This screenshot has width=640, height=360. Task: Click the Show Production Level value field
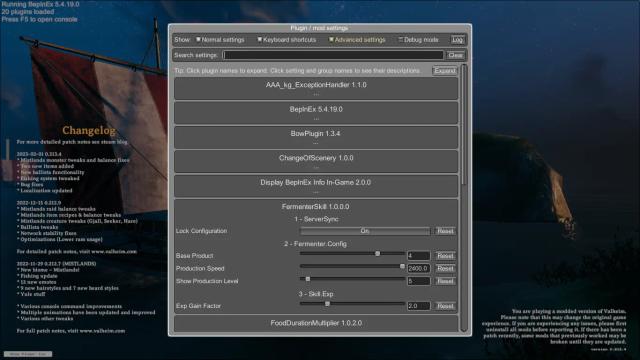(x=418, y=281)
